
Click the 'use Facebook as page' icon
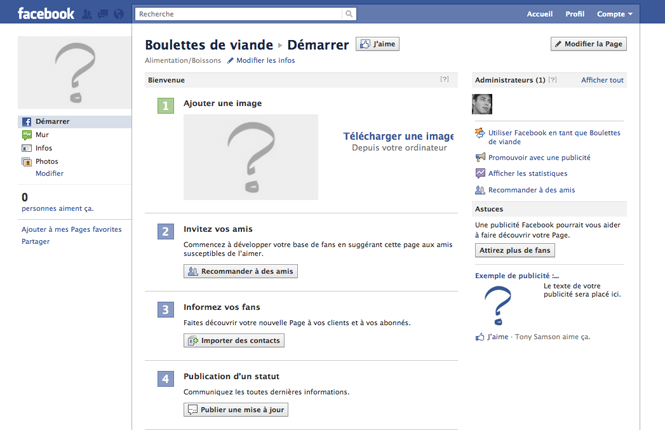[x=480, y=133]
